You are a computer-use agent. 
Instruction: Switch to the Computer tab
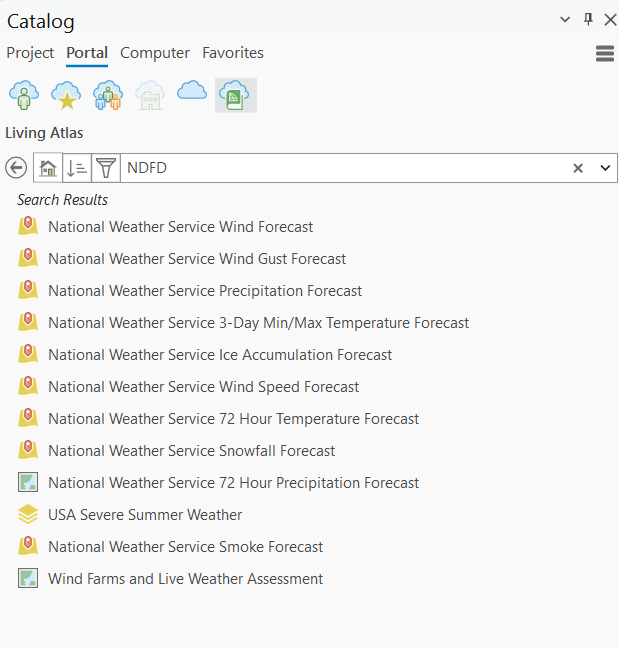tap(155, 53)
